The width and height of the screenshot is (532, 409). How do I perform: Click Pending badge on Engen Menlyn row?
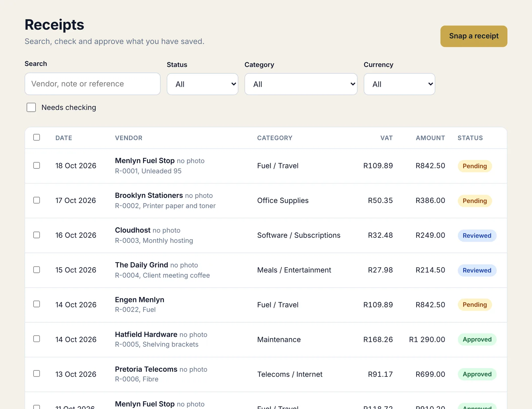pos(475,305)
